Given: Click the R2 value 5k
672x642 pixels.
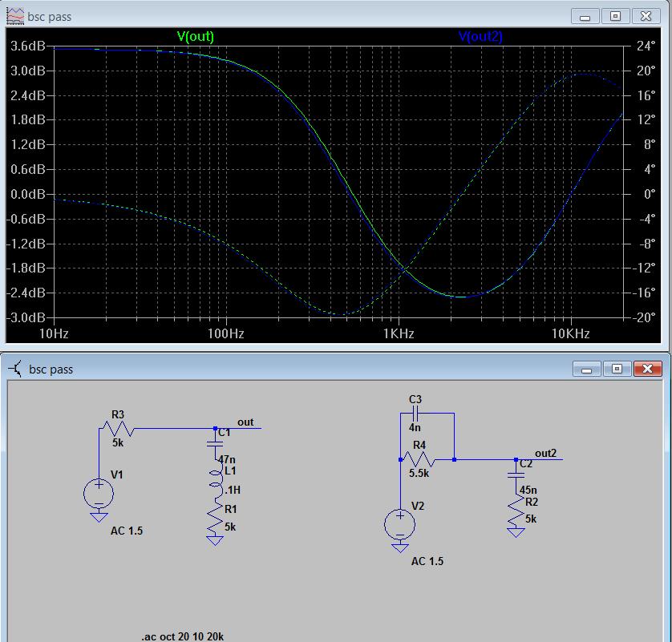Looking at the screenshot, I should 531,519.
